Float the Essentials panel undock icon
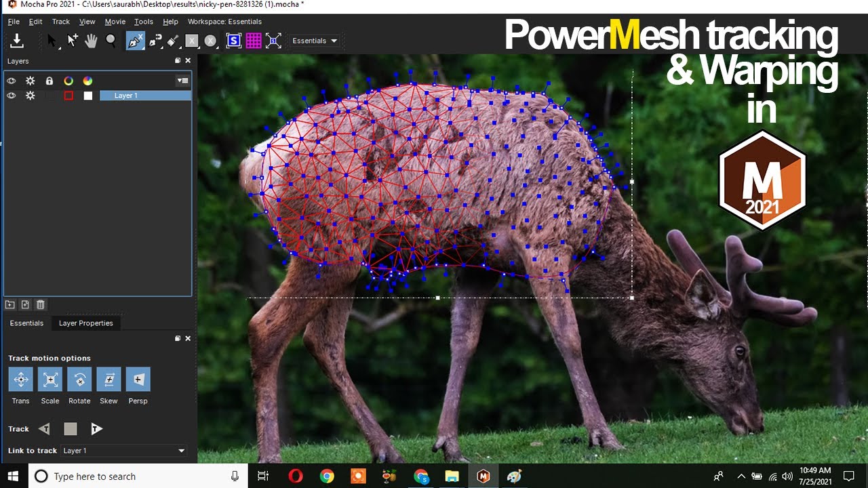The image size is (868, 488). point(178,338)
